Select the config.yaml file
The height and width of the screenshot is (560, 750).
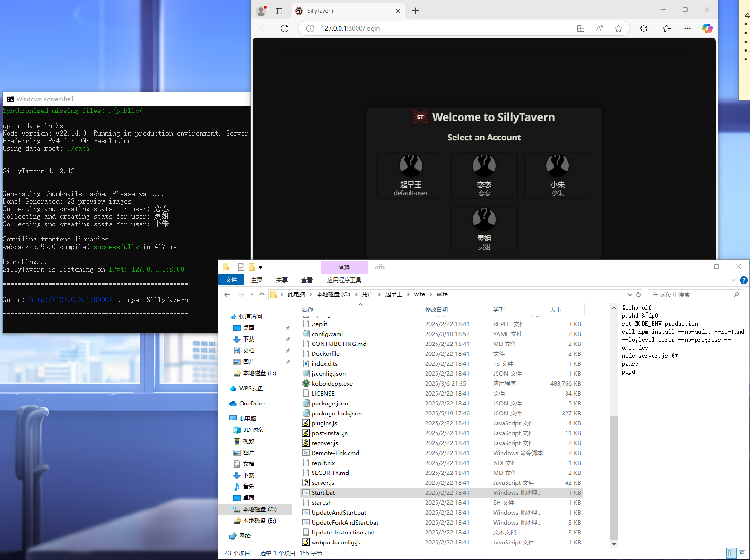(327, 334)
